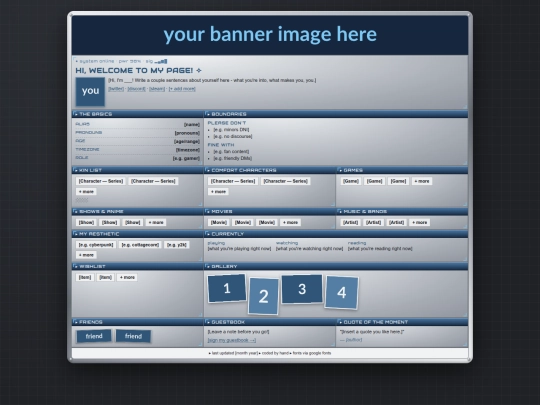Image resolution: width=540 pixels, height=405 pixels.
Task: Click the 'FINE WITH' subheading
Action: 221,145
